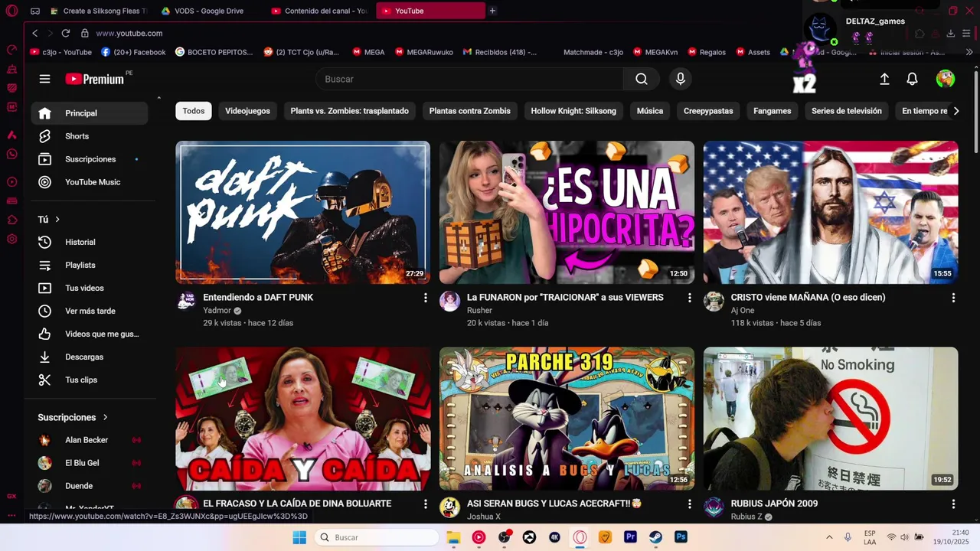Click Aj One channel avatar

[714, 301]
